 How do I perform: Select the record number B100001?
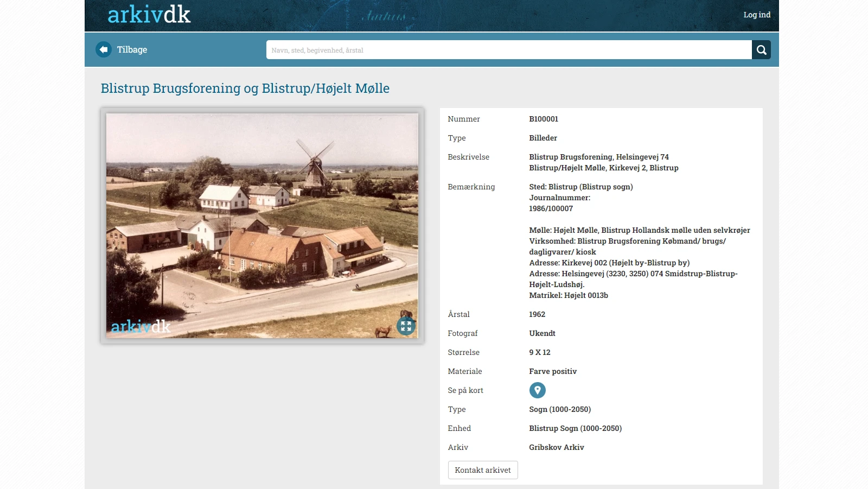coord(543,119)
